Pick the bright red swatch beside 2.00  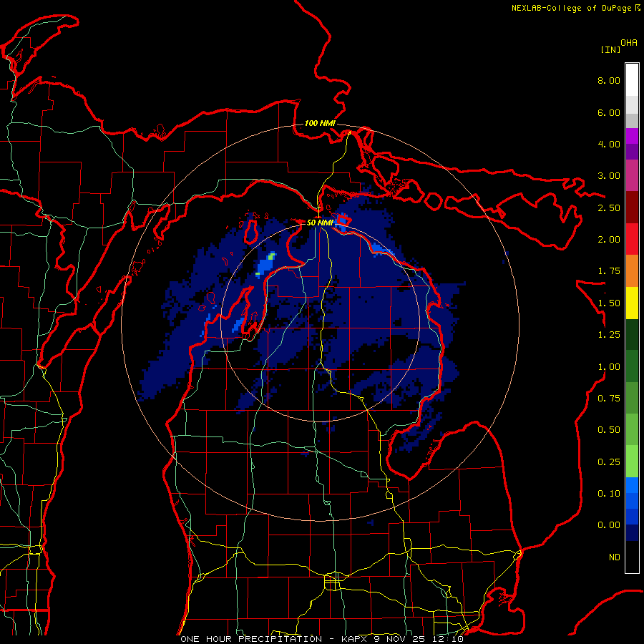pyautogui.click(x=632, y=239)
